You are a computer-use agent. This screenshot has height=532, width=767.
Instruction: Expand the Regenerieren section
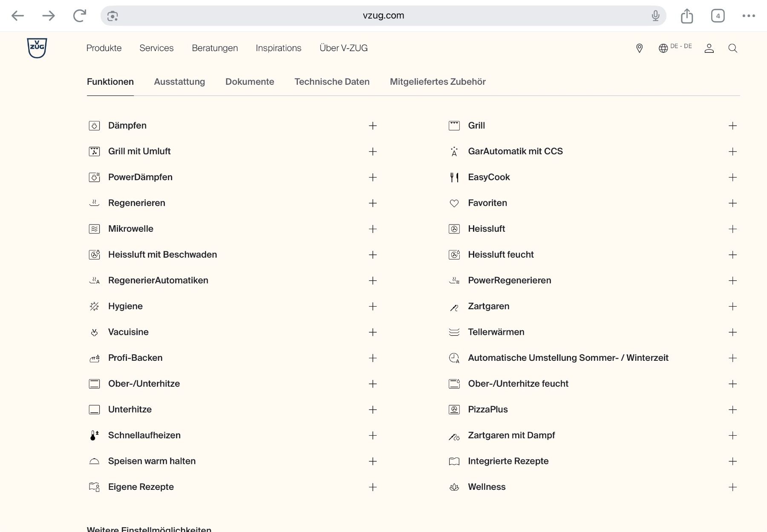(373, 203)
